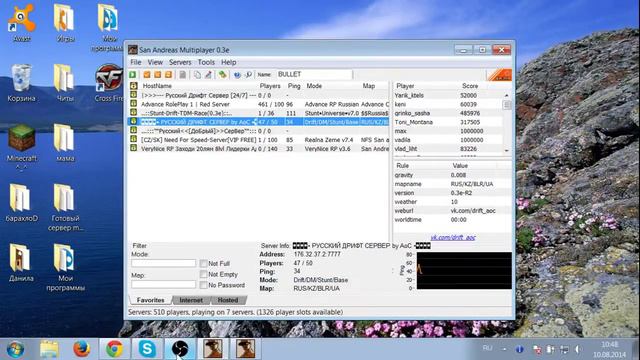
Task: Sort servers by Ping column header
Action: pyautogui.click(x=294, y=86)
